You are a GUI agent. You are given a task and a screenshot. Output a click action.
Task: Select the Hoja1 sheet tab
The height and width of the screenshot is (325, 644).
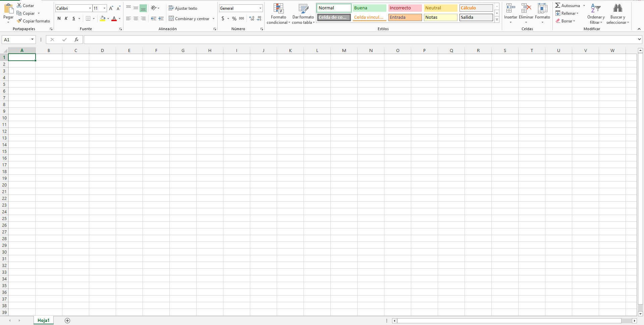pyautogui.click(x=43, y=320)
